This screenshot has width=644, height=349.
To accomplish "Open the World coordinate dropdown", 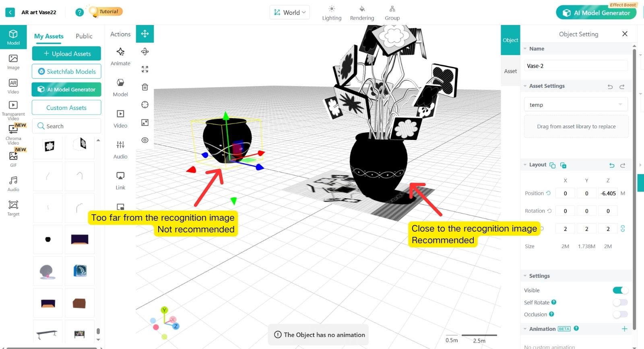I will pos(290,12).
